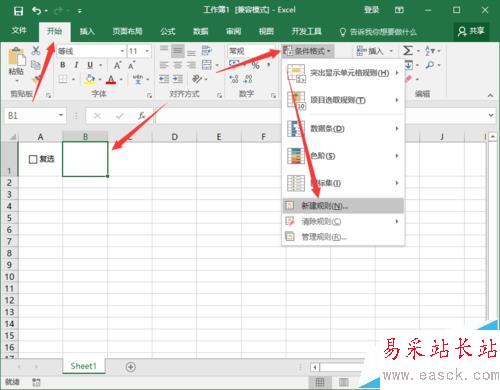The image size is (500, 390).
Task: Add a new sheet with plus button
Action: [131, 367]
